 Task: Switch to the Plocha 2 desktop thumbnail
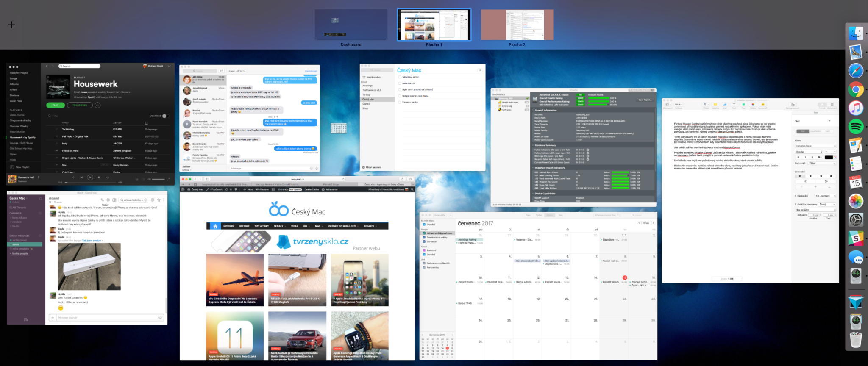tap(517, 25)
